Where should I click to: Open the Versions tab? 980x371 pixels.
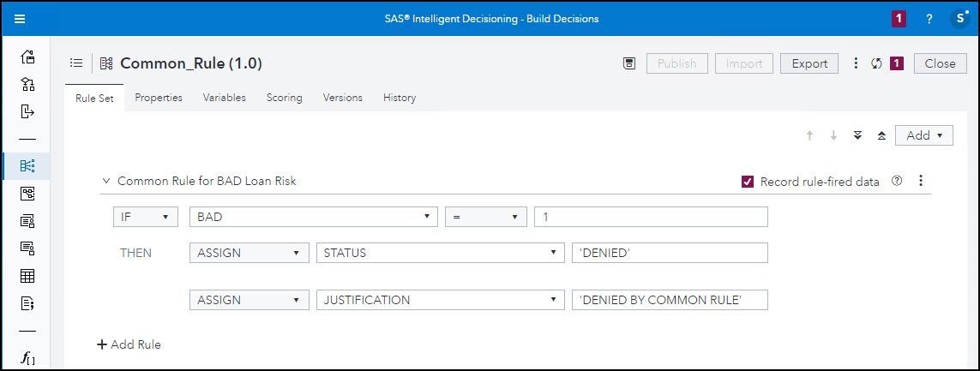(342, 98)
